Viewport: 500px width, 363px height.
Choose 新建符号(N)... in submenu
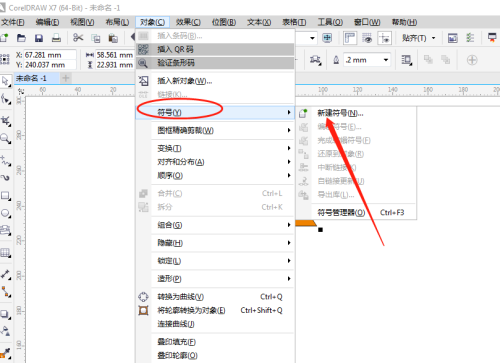pyautogui.click(x=356, y=113)
